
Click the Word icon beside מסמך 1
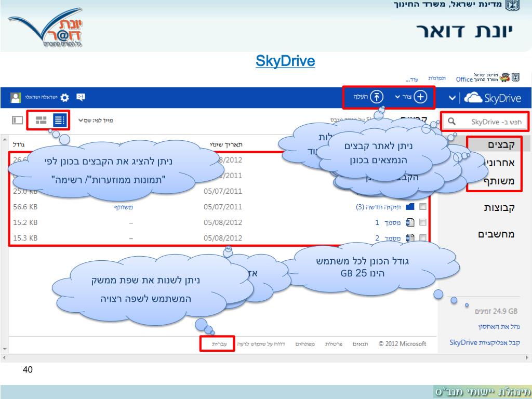(410, 222)
